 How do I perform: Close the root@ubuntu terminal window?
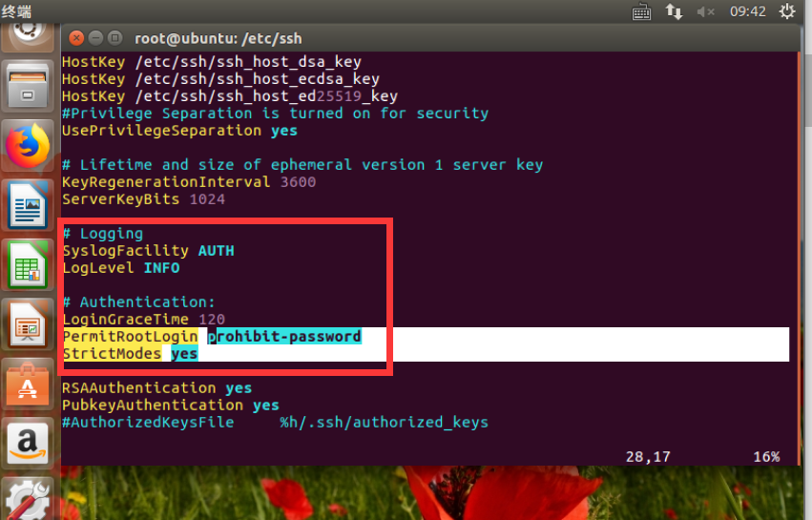(x=76, y=38)
